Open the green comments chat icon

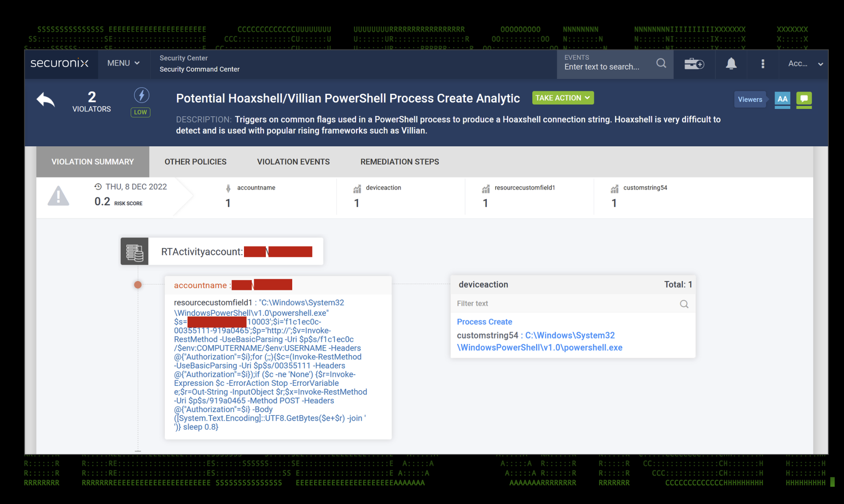pyautogui.click(x=804, y=99)
